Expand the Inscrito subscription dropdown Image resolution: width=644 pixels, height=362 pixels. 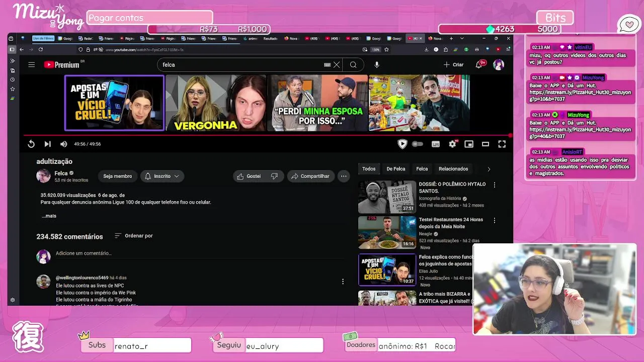pos(162,176)
